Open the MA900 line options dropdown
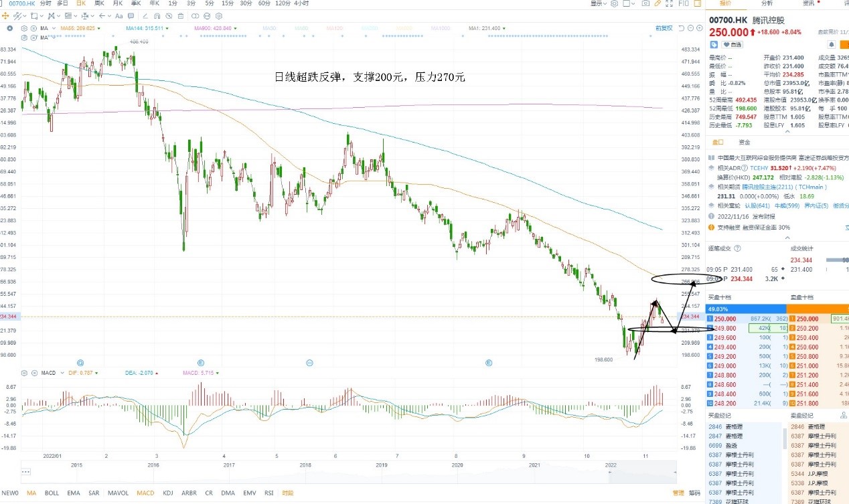Screen dimensions: 849x504 pos(235,28)
